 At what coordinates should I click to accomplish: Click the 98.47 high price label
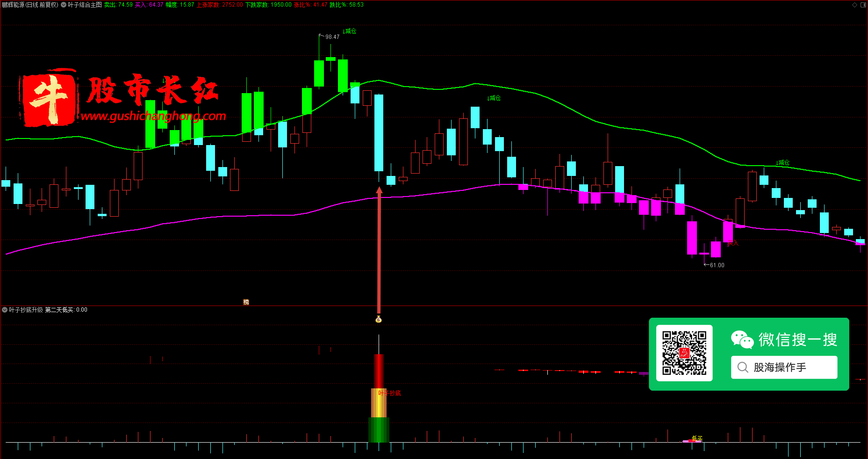tap(332, 37)
